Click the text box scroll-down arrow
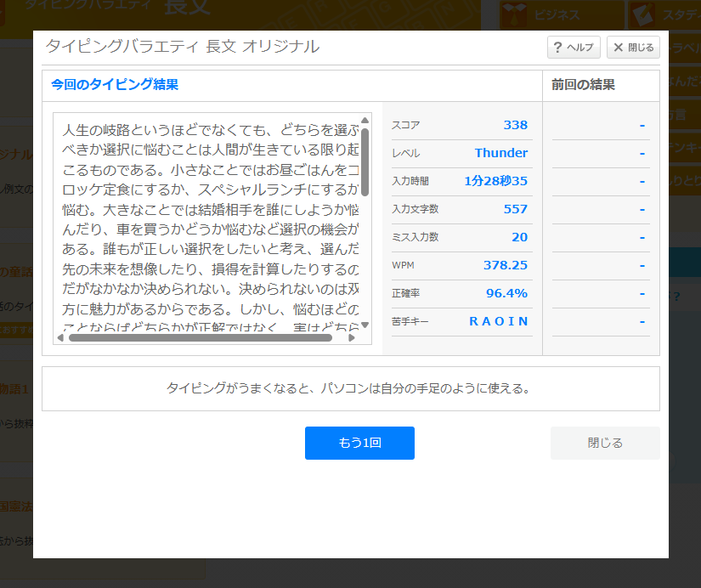 (365, 325)
